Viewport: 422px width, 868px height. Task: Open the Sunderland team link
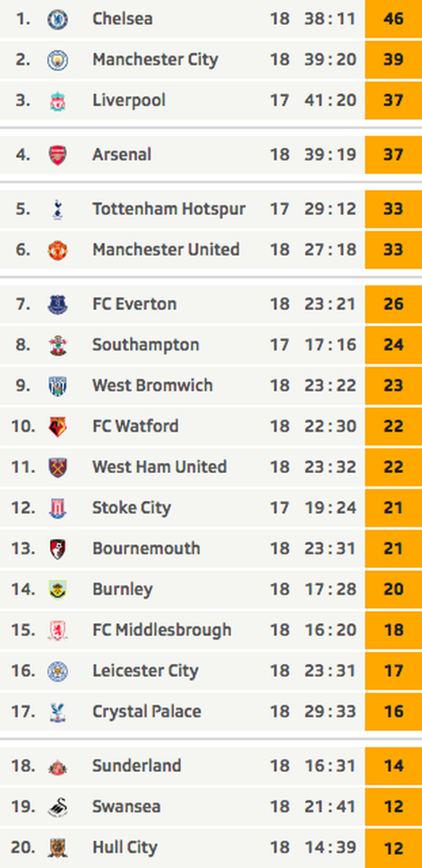(x=136, y=766)
